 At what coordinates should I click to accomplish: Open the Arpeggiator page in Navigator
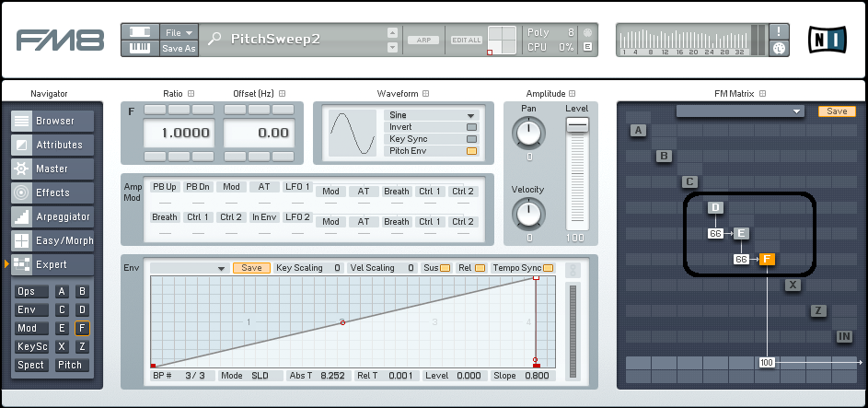coord(52,216)
